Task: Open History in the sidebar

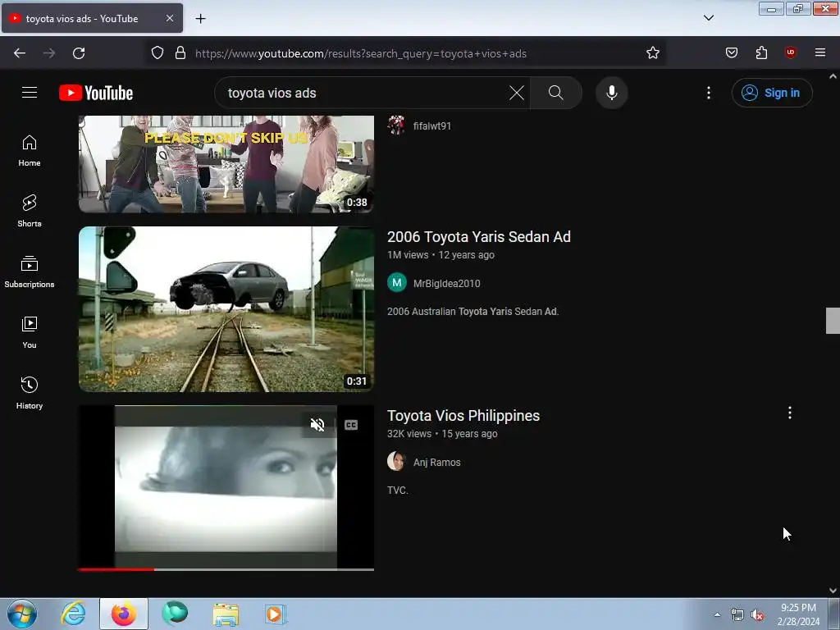Action: (30, 393)
